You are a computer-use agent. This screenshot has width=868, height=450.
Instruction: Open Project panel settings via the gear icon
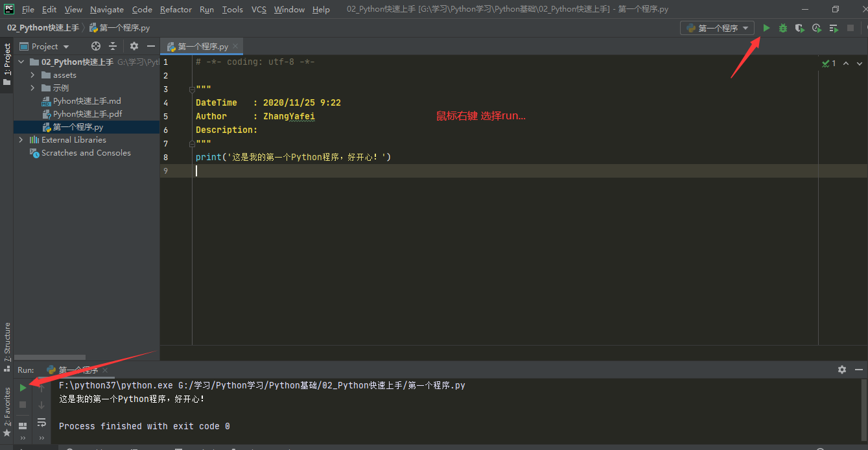point(134,46)
